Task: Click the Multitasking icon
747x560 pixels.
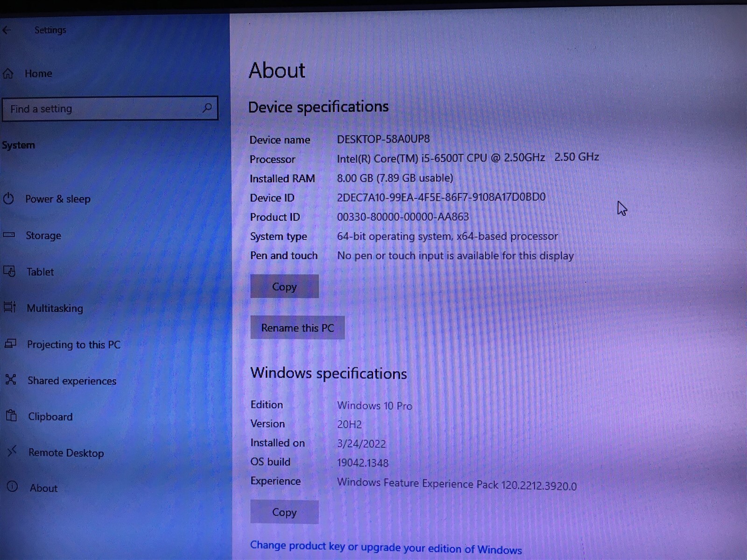Action: (10, 307)
